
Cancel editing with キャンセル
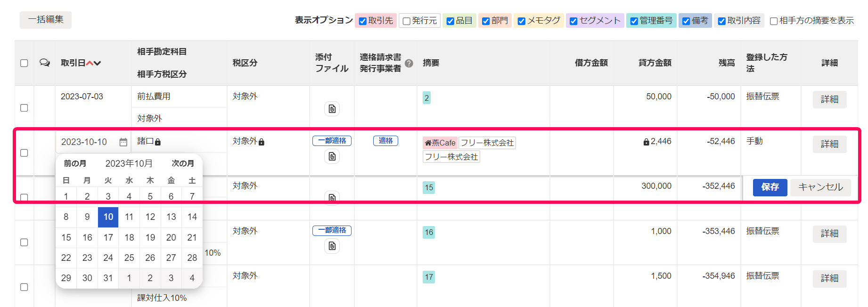[x=820, y=187]
